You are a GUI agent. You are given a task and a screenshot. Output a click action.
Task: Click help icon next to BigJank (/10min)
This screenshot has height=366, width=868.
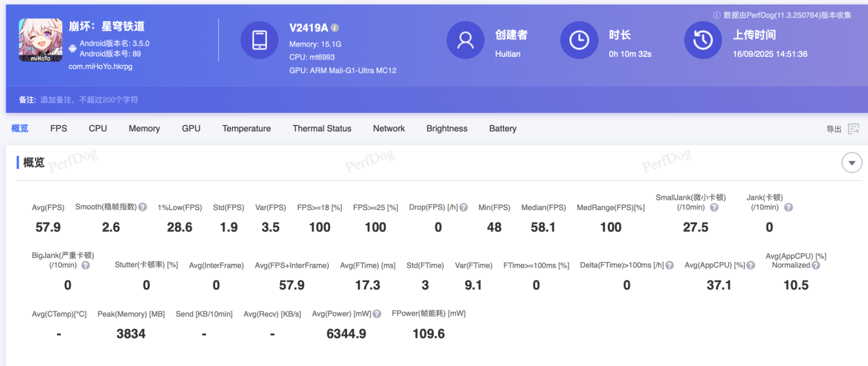(85, 265)
